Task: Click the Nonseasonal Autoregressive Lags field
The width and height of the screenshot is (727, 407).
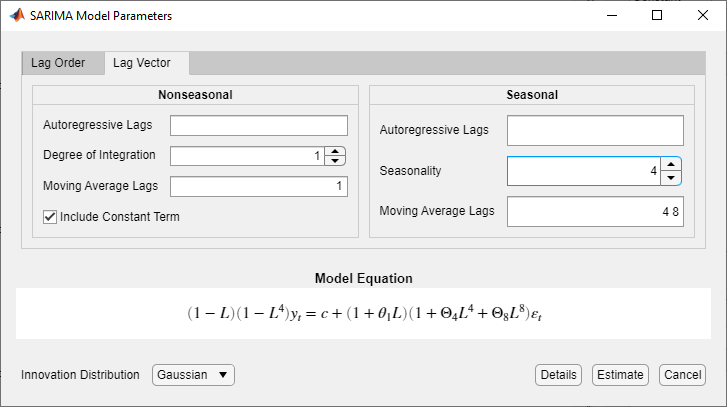Action: coord(258,125)
